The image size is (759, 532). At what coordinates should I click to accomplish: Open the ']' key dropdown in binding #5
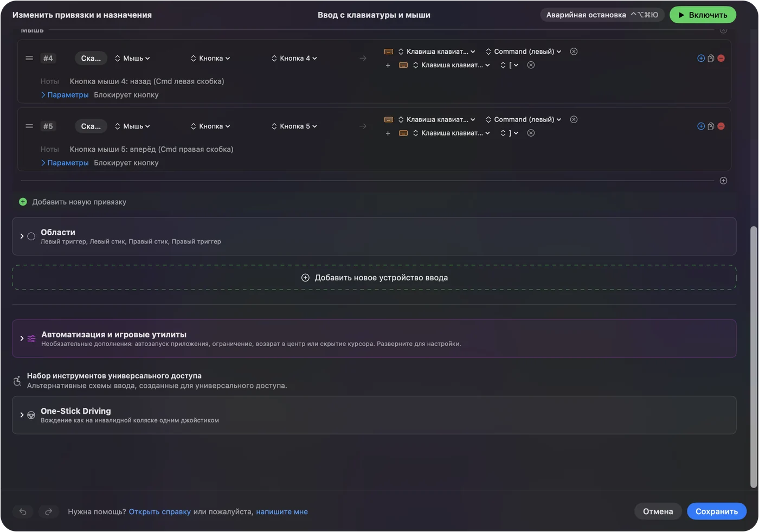(510, 133)
